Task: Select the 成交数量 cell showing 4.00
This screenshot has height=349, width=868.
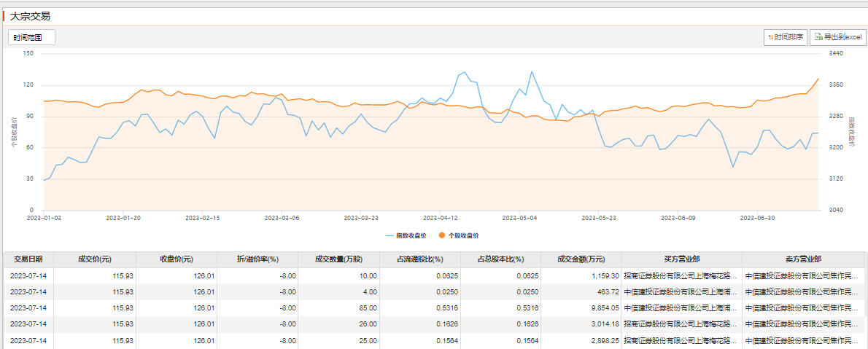Action: [338, 291]
